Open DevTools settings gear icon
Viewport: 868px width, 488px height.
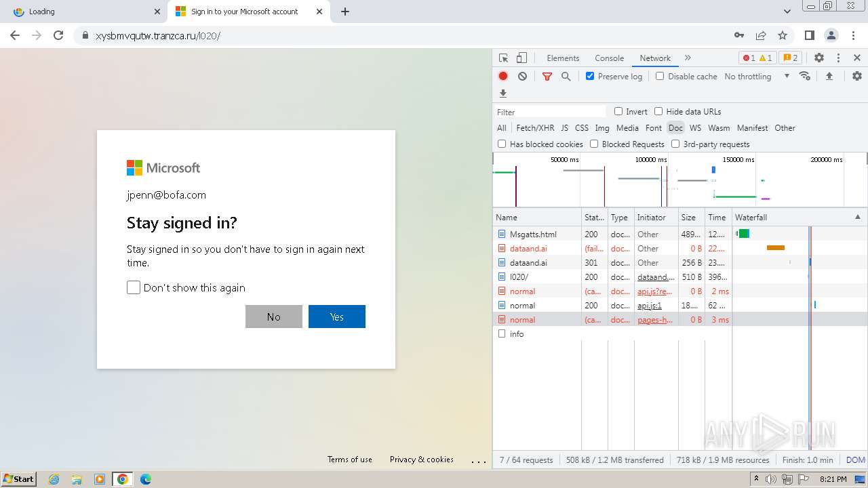[x=819, y=58]
